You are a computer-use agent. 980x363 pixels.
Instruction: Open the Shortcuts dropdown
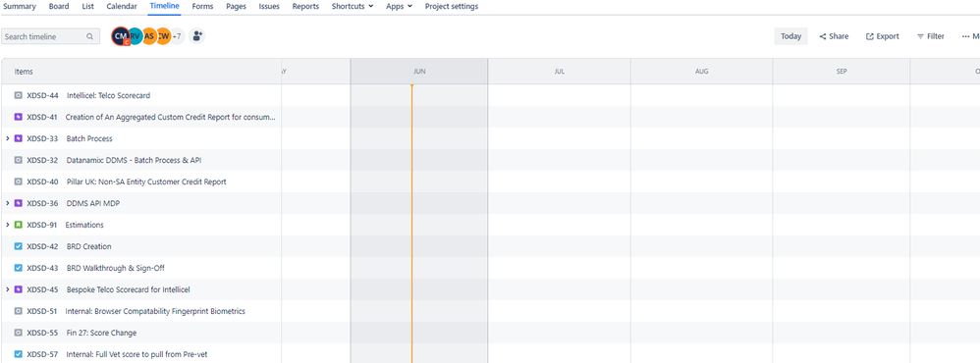(353, 6)
